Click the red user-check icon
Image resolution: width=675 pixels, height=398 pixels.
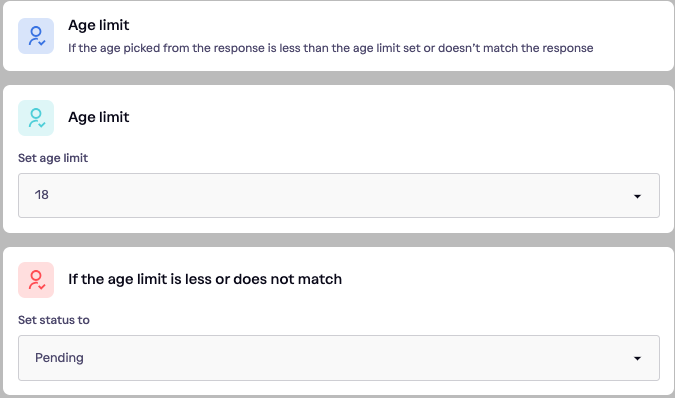36,280
